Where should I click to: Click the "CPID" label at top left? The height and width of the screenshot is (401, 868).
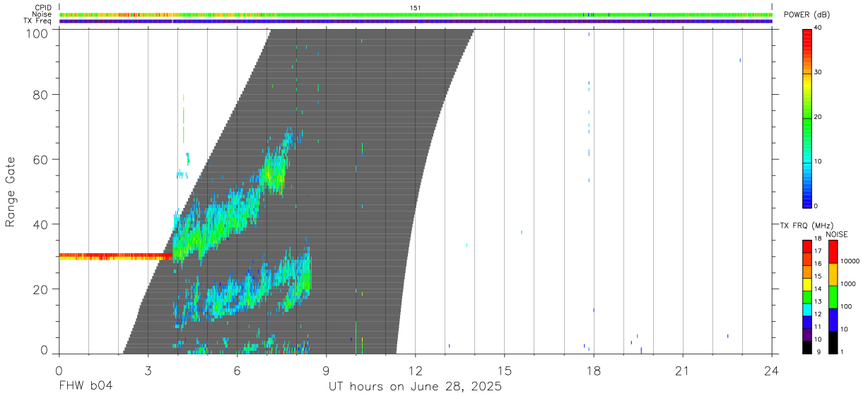(x=42, y=8)
